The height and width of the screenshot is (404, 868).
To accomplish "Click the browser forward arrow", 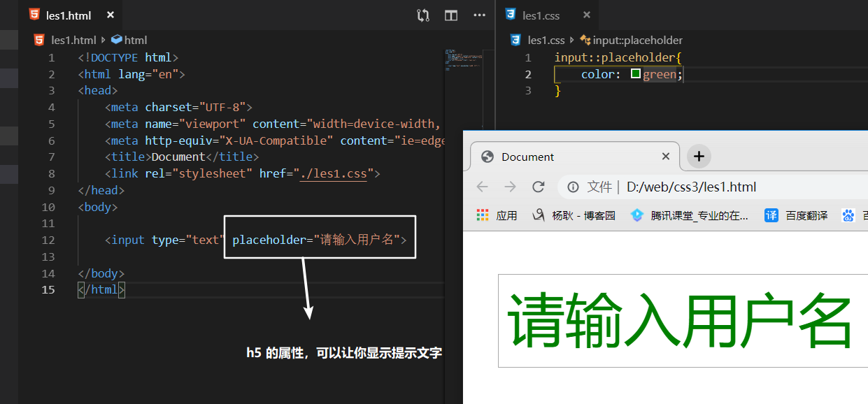I will point(510,187).
